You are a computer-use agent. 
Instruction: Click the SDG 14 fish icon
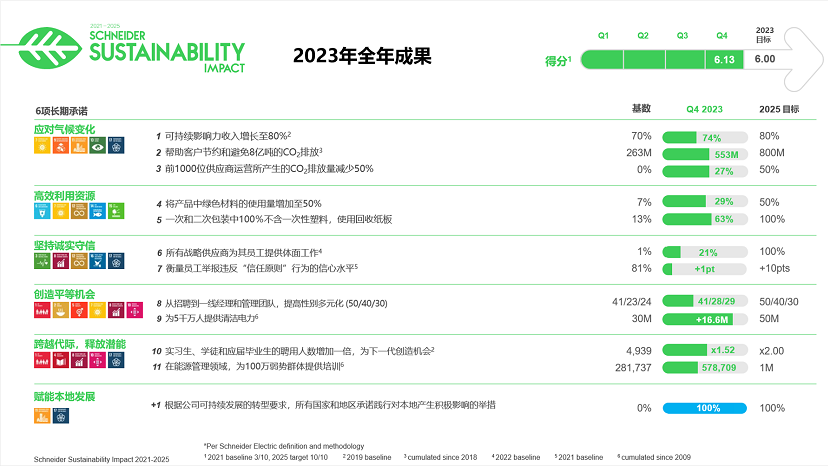(98, 211)
